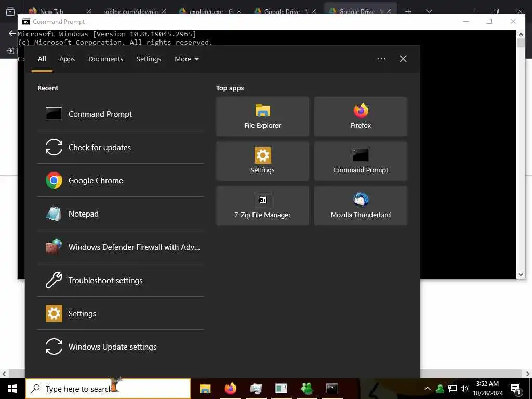The height and width of the screenshot is (399, 532).
Task: Open search options ellipsis menu
Action: (x=381, y=59)
